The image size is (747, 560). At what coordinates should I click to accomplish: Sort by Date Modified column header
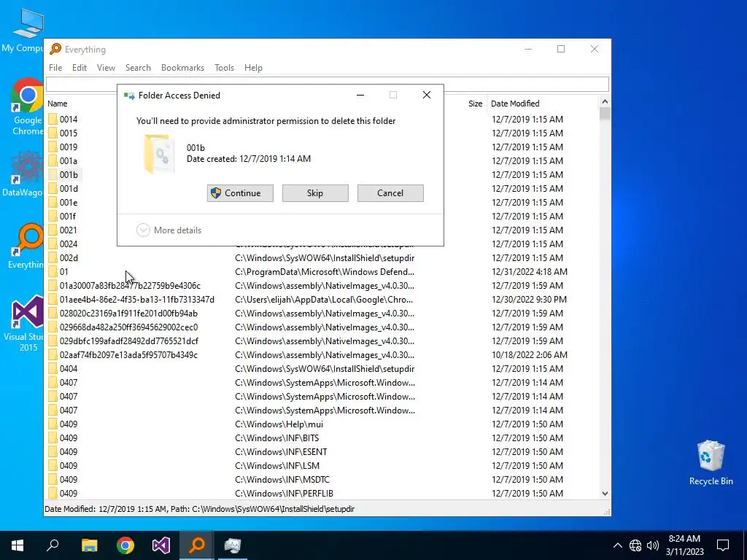click(x=515, y=104)
